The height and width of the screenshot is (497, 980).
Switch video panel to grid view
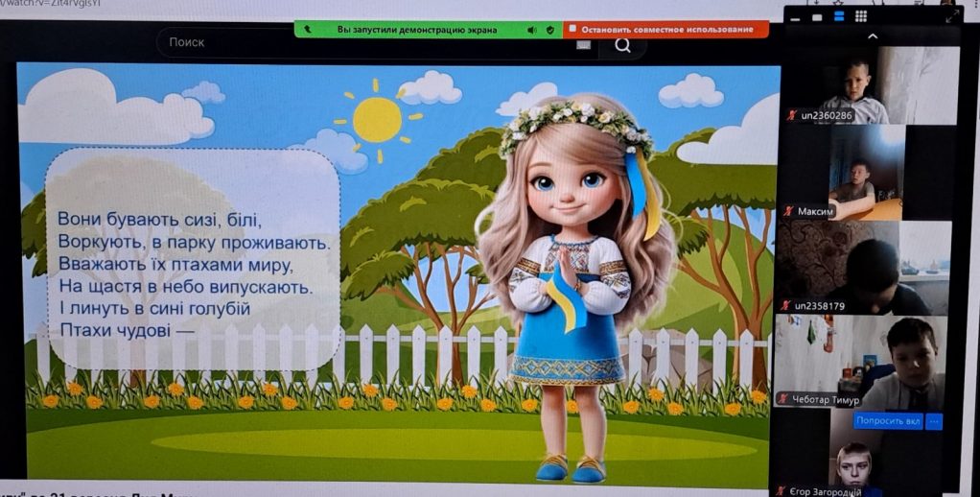click(x=861, y=16)
